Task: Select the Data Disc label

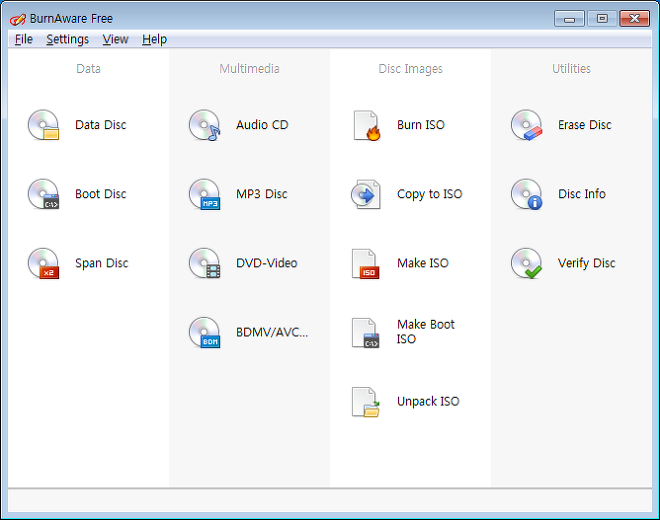Action: [x=101, y=125]
